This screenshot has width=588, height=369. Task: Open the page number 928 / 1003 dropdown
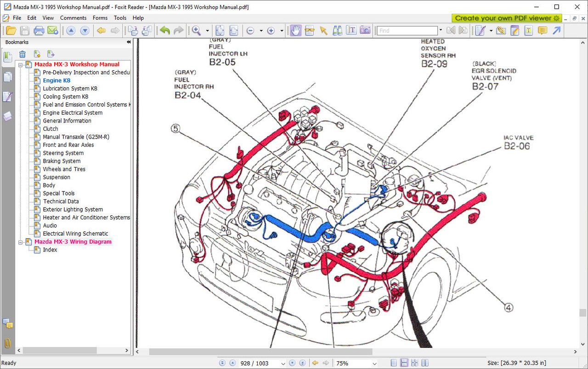coord(283,363)
